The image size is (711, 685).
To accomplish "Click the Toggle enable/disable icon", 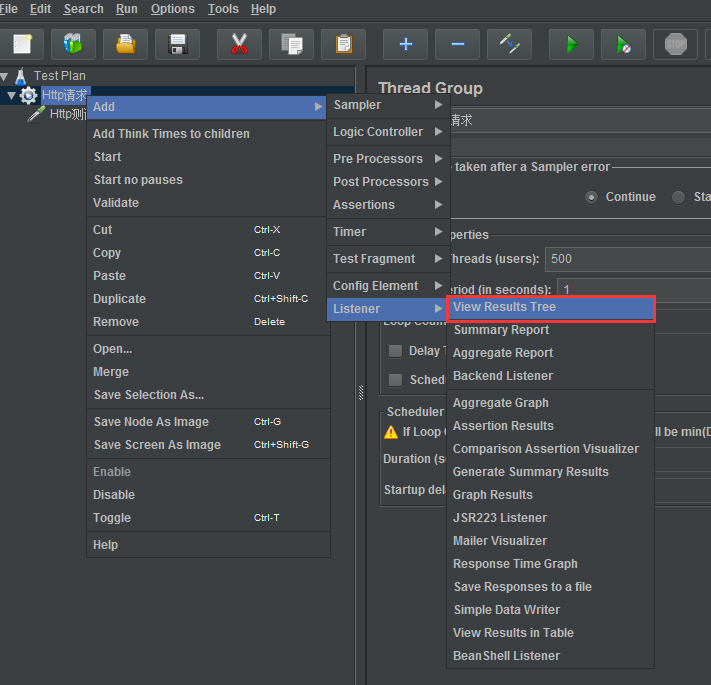I will pyautogui.click(x=509, y=44).
